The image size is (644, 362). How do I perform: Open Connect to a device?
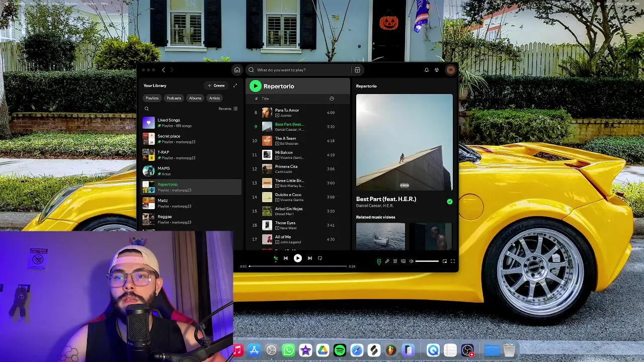point(403,261)
